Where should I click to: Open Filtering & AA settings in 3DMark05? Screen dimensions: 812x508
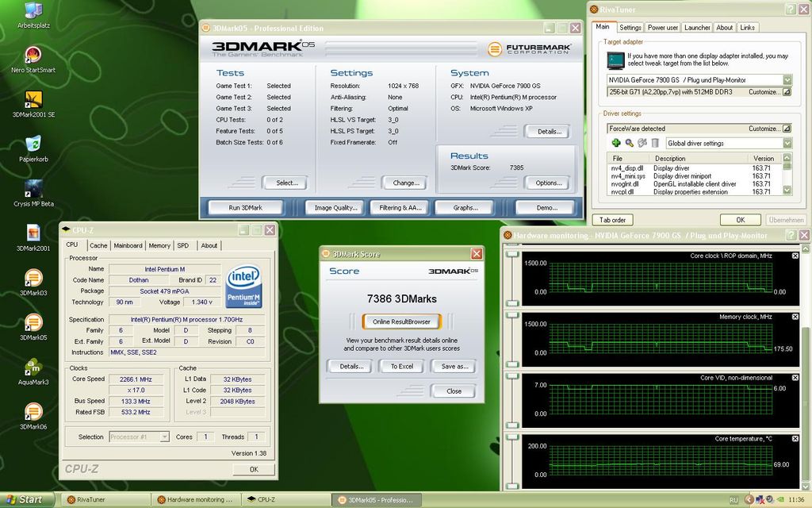tap(400, 207)
